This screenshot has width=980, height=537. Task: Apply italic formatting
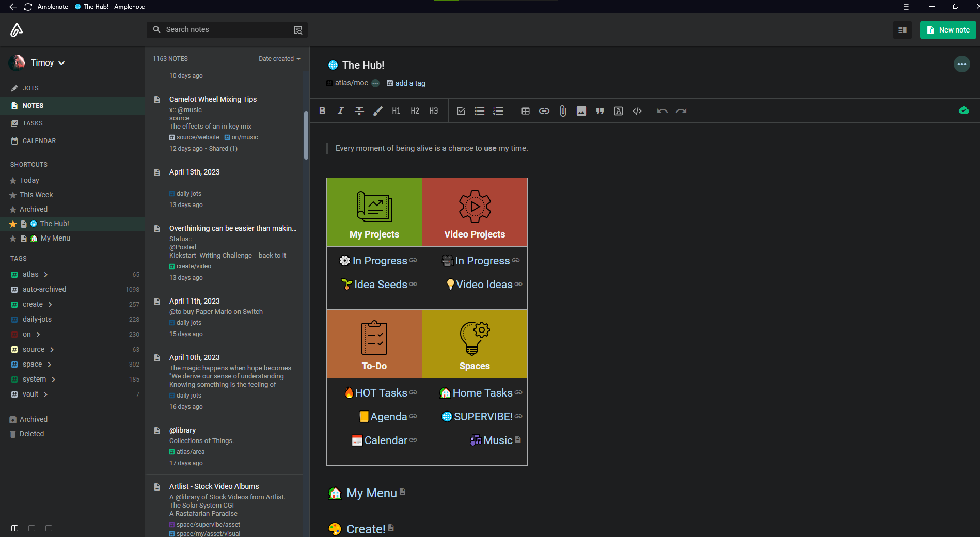click(x=340, y=110)
